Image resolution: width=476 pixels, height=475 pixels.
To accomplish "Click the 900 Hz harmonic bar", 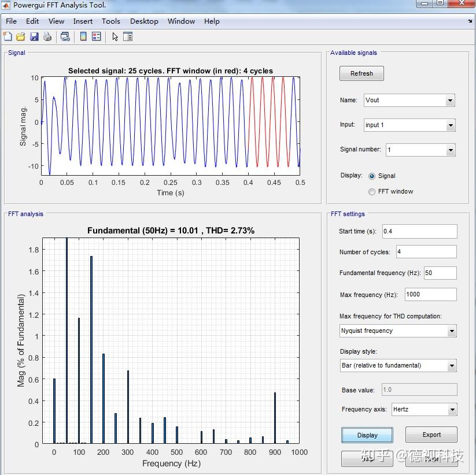I will click(275, 418).
